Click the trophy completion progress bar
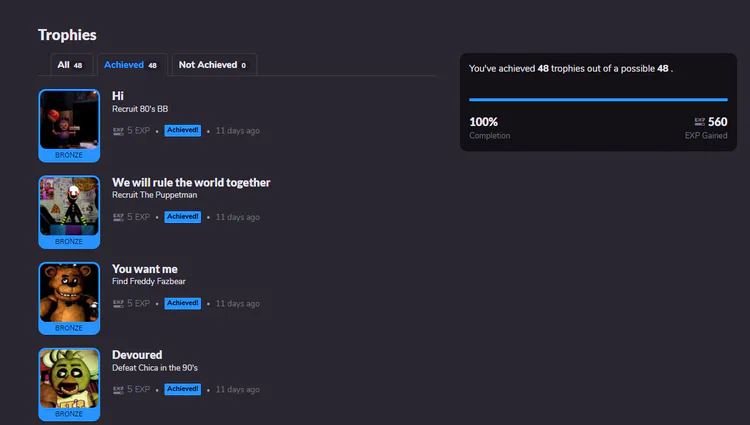Image resolution: width=750 pixels, height=425 pixels. [598, 99]
